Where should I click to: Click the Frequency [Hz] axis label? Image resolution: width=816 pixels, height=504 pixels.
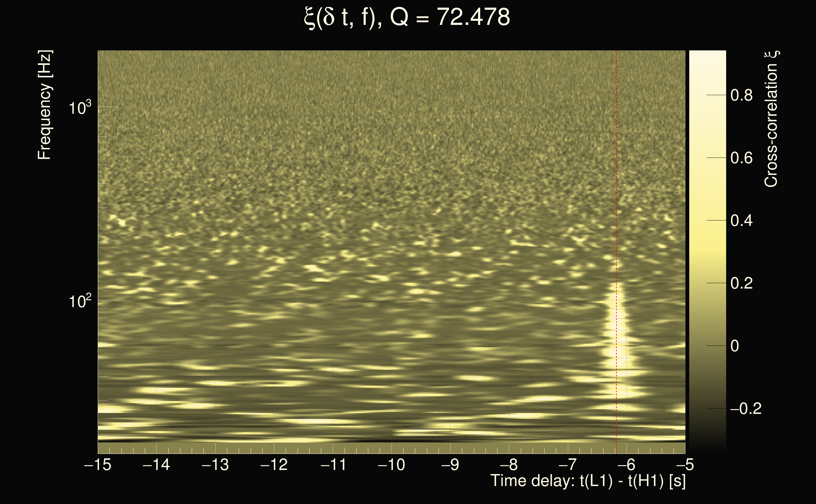pos(44,105)
